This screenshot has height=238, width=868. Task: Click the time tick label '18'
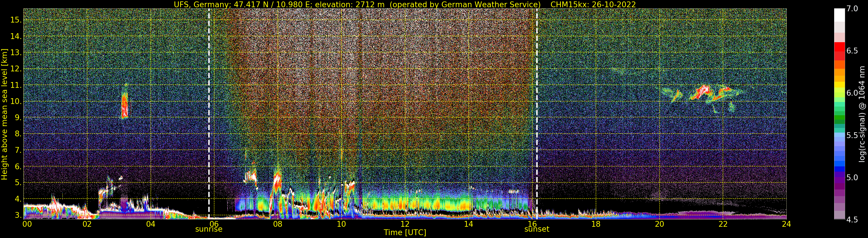[596, 224]
